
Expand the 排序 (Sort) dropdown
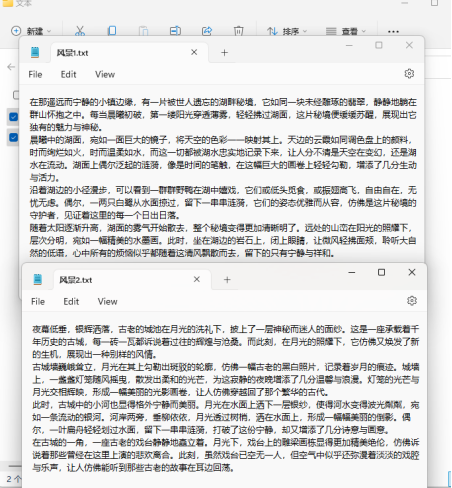coord(287,31)
